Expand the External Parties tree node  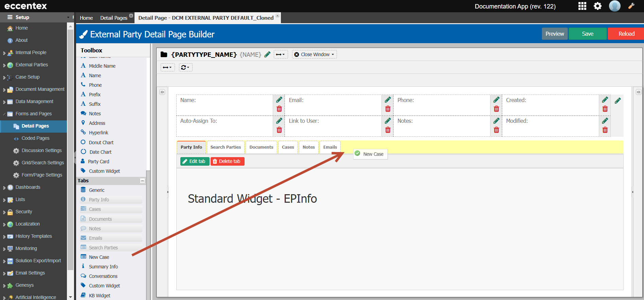[x=4, y=65]
